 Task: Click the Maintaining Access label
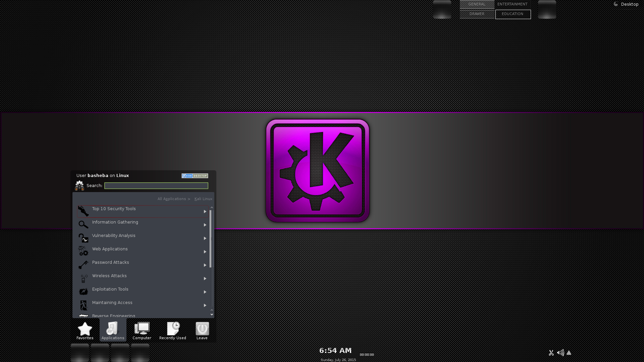[112, 302]
